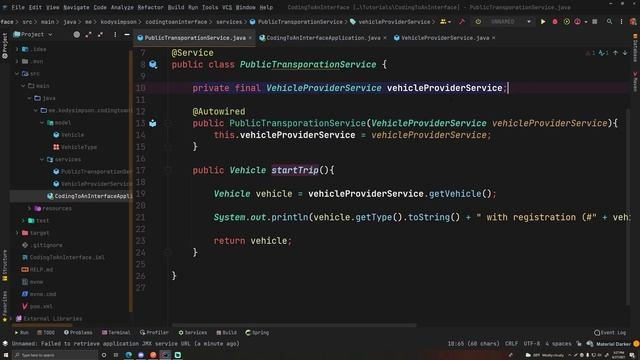Screen dimensions: 640x360
Task: Open the Structure tool window strip
Action: 4,265
